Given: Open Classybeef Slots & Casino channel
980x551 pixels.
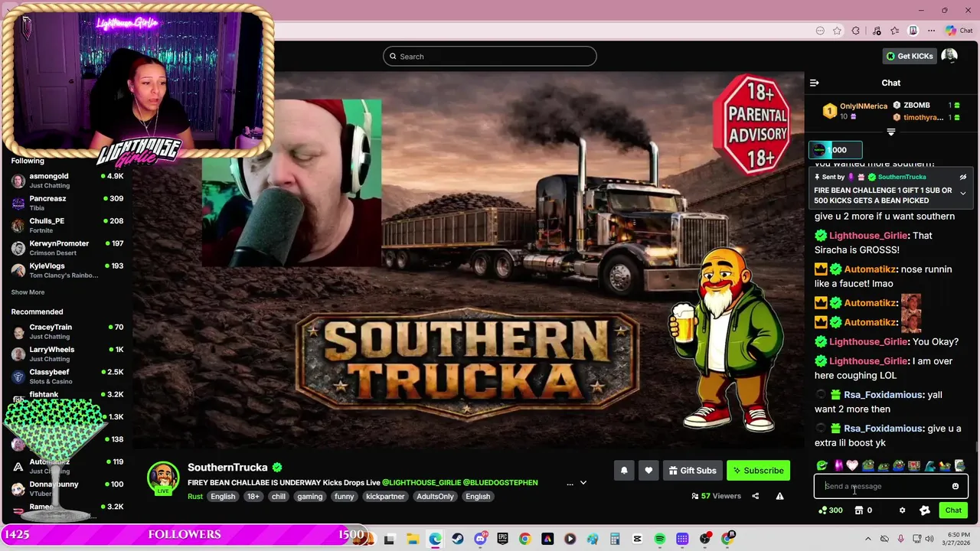Looking at the screenshot, I should point(67,377).
